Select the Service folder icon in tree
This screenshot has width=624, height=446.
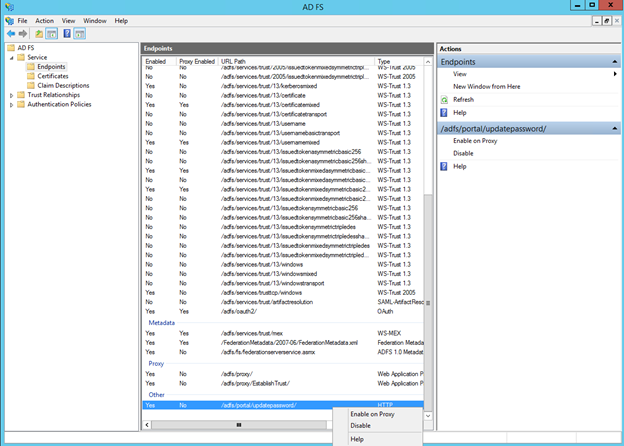(21, 57)
